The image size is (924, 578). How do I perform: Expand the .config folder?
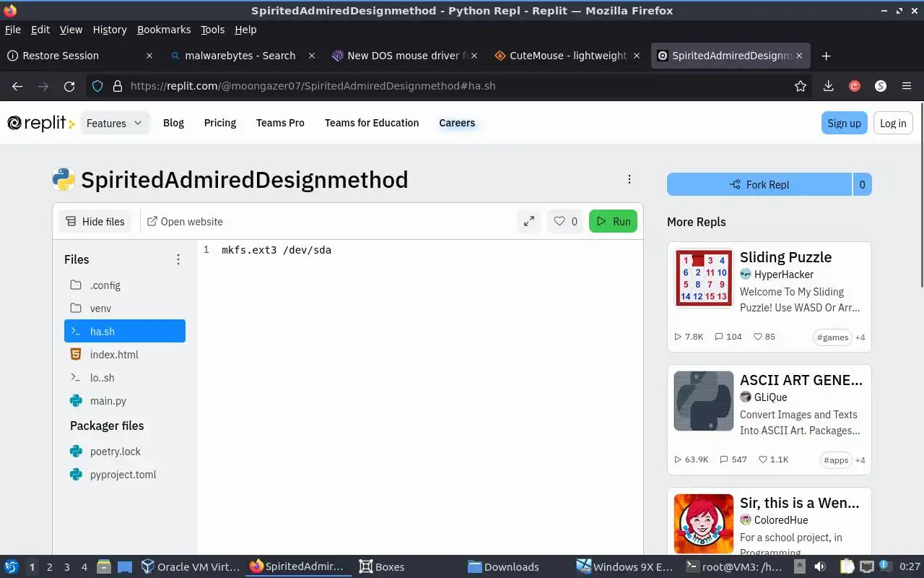125,285
